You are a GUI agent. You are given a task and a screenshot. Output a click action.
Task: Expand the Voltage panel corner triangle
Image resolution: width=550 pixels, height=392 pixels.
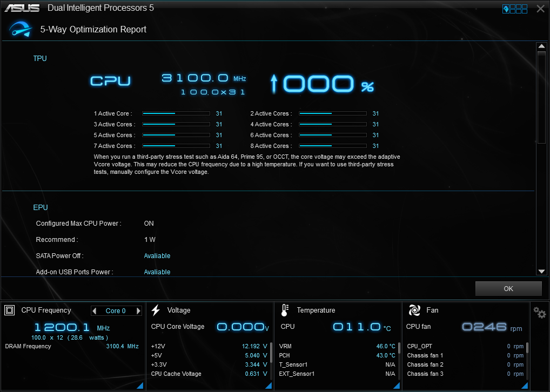click(269, 386)
